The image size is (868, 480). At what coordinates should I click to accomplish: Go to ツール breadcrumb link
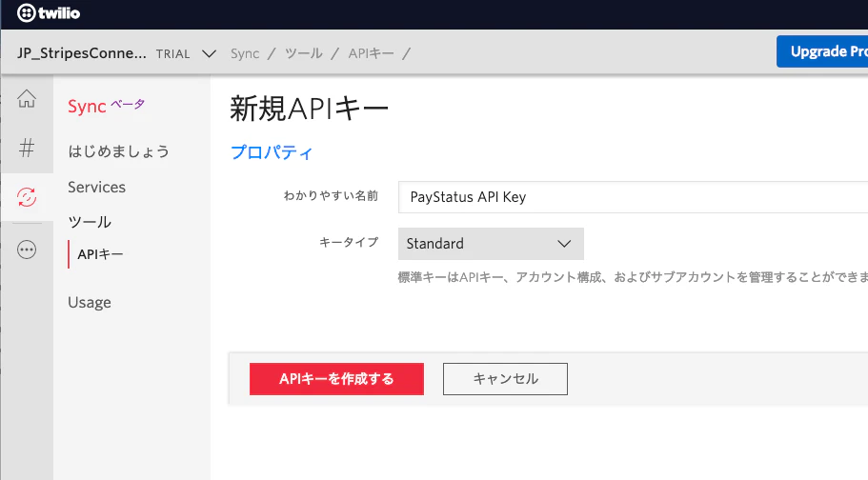coord(304,53)
